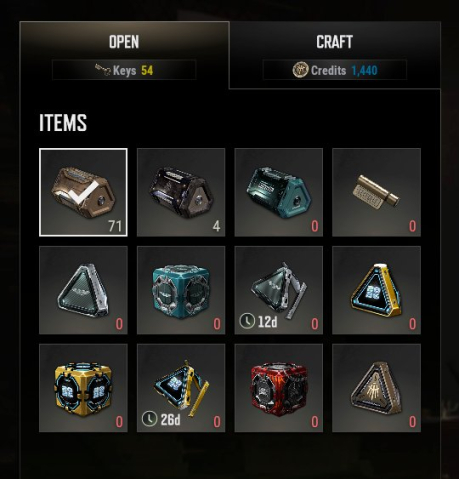459x479 pixels.
Task: Select the gold cube crate
Action: coord(83,388)
